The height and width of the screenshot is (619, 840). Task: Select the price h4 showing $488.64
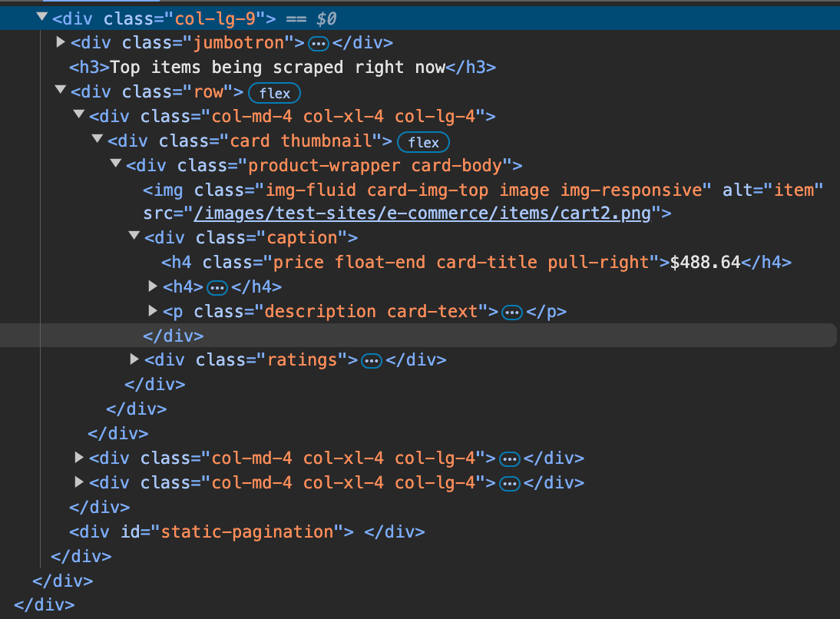point(476,262)
